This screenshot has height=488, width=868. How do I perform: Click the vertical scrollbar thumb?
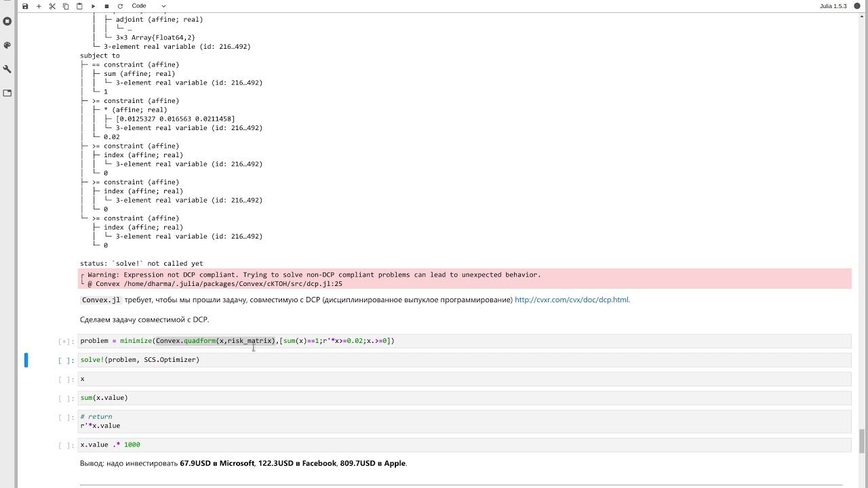862,441
